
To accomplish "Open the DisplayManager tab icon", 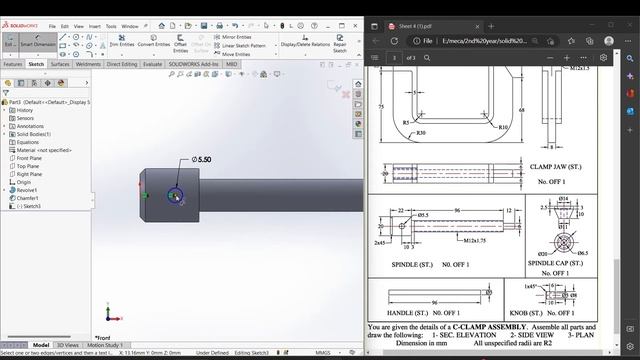I will coord(61,83).
